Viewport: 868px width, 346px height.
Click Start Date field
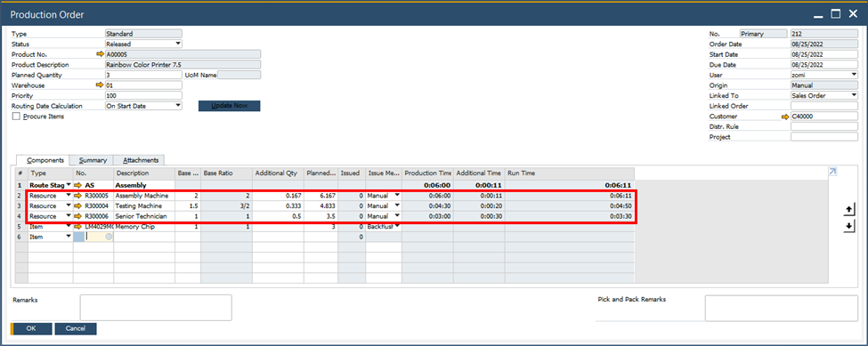click(824, 54)
